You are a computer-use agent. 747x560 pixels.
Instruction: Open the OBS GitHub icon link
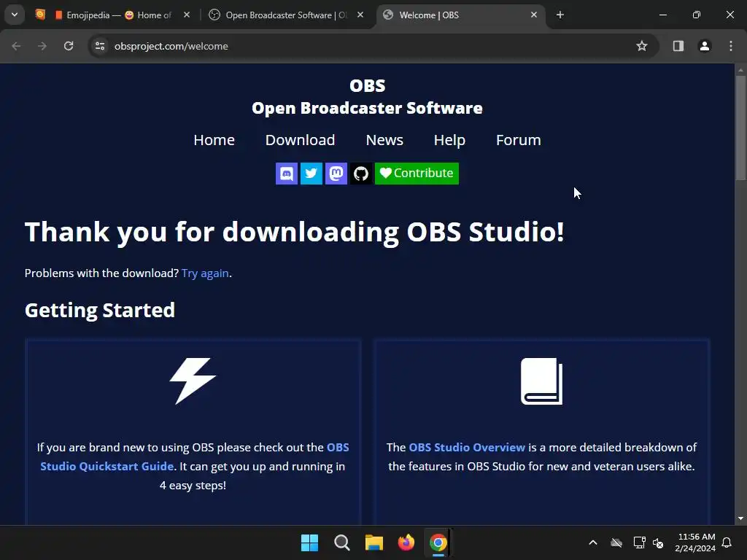tap(360, 174)
